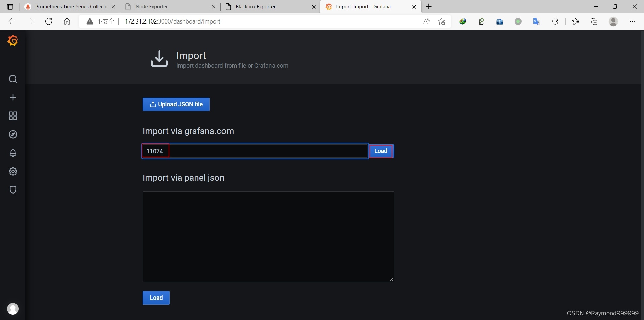This screenshot has height=320, width=644.
Task: Open the green globe extension icon
Action: 463,21
